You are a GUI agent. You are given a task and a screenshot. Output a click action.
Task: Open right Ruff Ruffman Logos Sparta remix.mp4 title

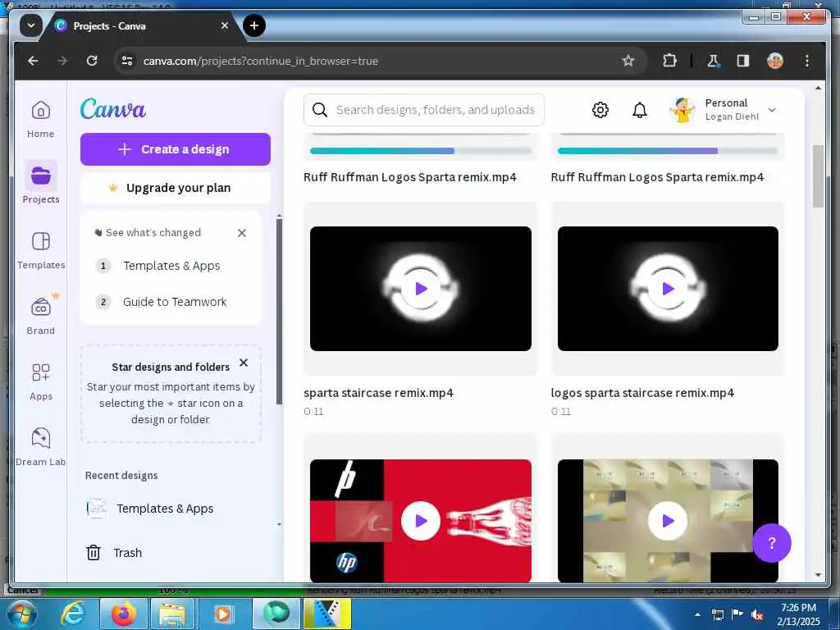click(x=657, y=177)
